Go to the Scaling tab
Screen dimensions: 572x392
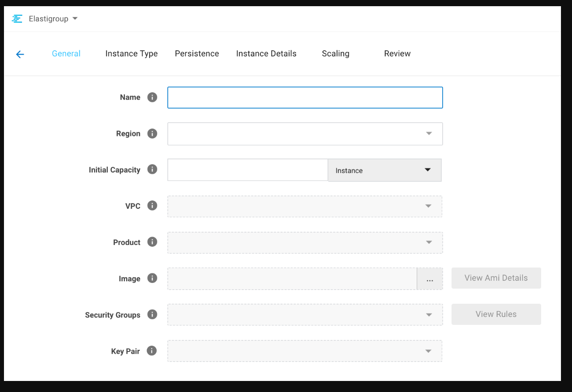pos(335,53)
